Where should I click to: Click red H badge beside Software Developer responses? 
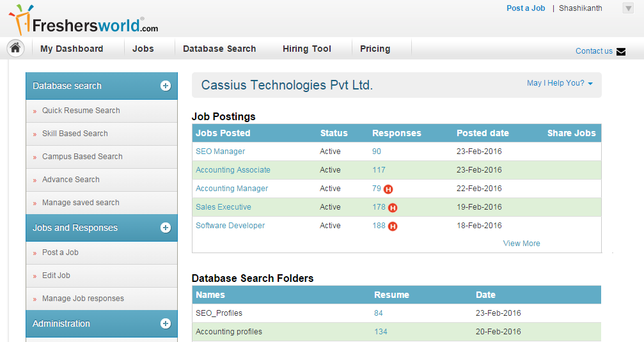click(x=393, y=226)
